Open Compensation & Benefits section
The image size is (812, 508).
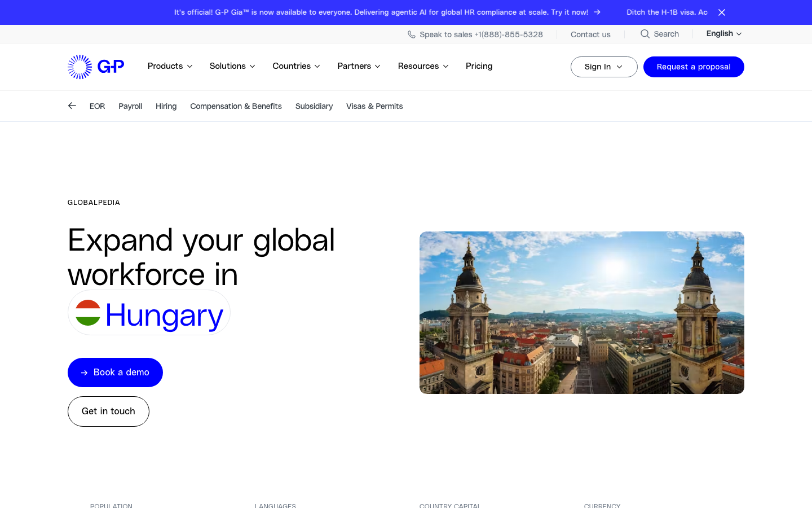[x=236, y=106]
